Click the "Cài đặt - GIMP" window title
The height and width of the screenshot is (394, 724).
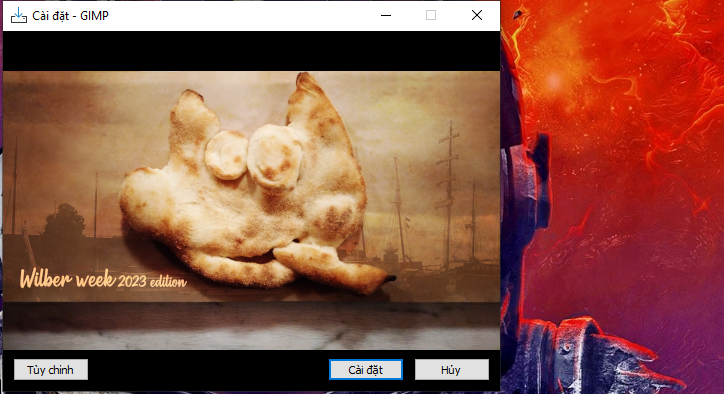point(70,16)
